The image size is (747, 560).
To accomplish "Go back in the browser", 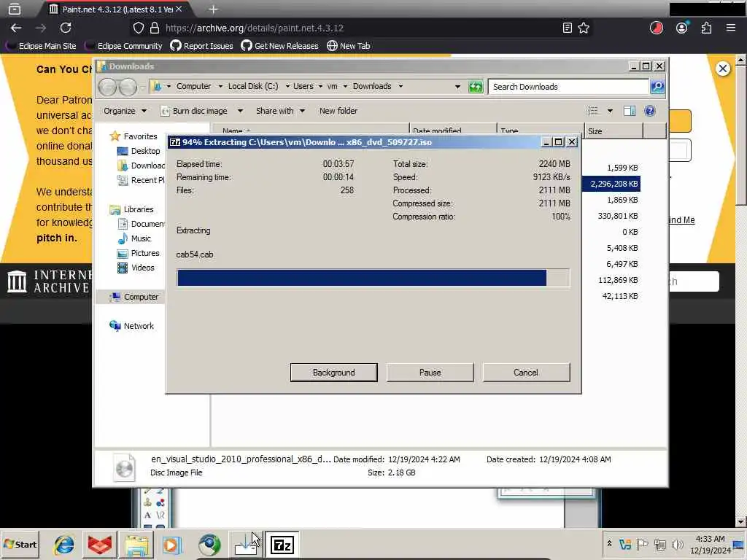I will 16,28.
